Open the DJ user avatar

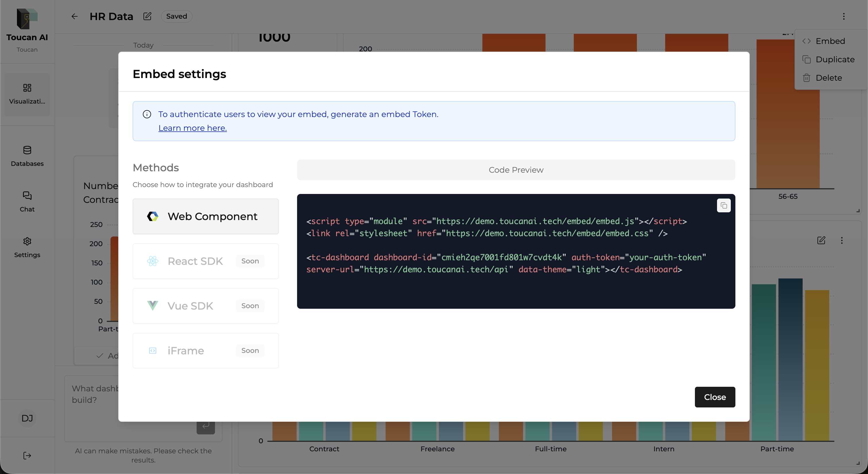coord(27,418)
